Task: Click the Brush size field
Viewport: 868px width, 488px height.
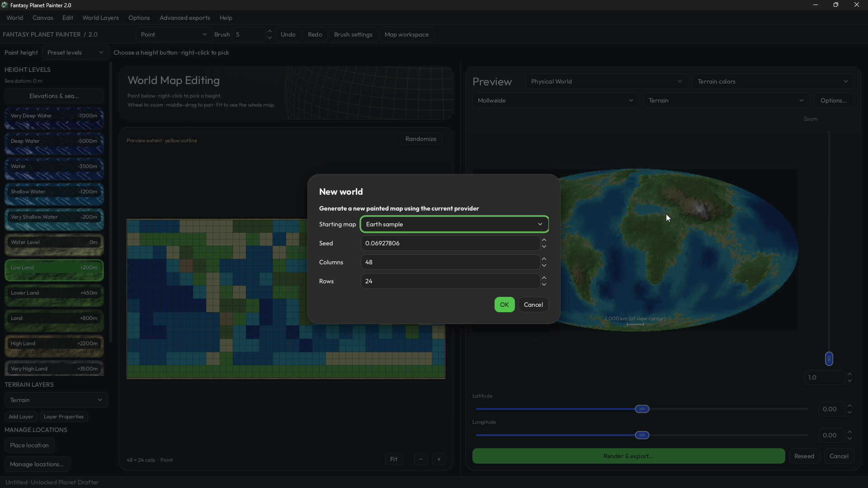Action: coord(249,34)
